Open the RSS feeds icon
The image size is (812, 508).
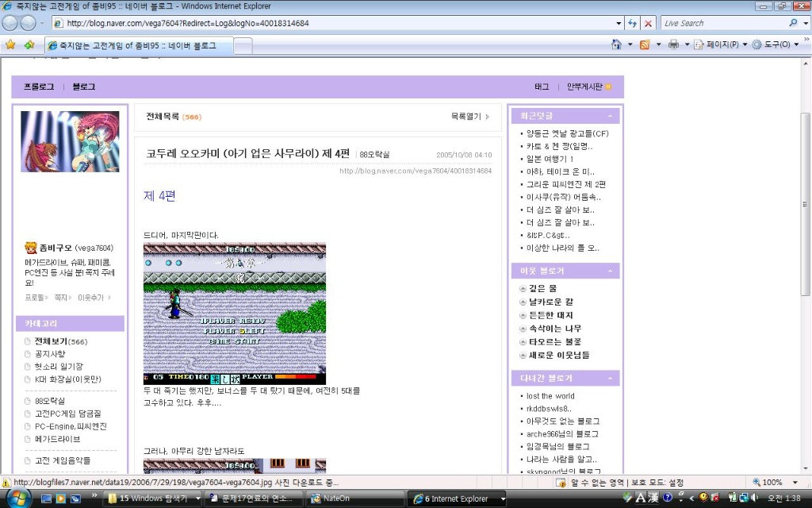pos(645,44)
